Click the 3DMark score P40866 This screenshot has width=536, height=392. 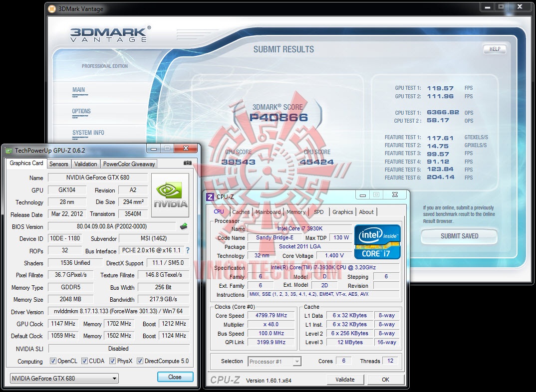(278, 118)
